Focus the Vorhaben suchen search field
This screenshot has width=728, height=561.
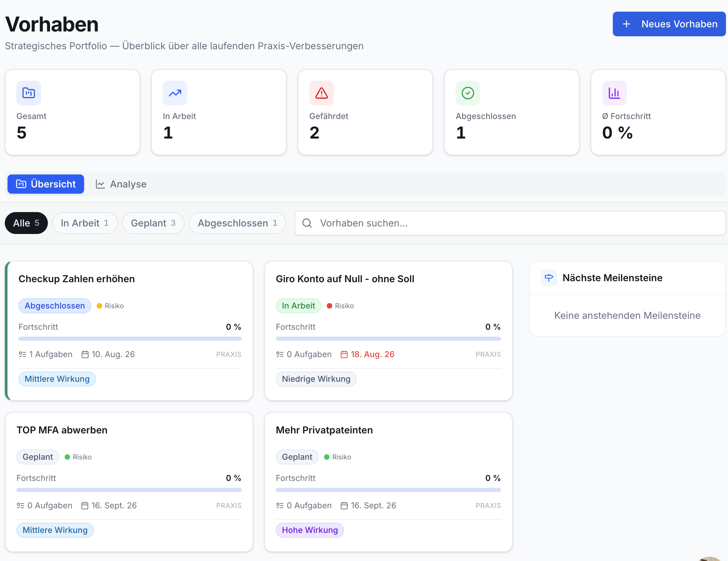click(510, 223)
